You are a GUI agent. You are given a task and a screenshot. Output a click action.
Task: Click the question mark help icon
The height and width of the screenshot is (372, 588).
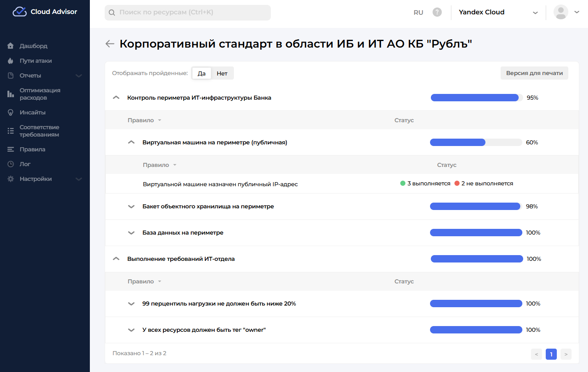437,12
